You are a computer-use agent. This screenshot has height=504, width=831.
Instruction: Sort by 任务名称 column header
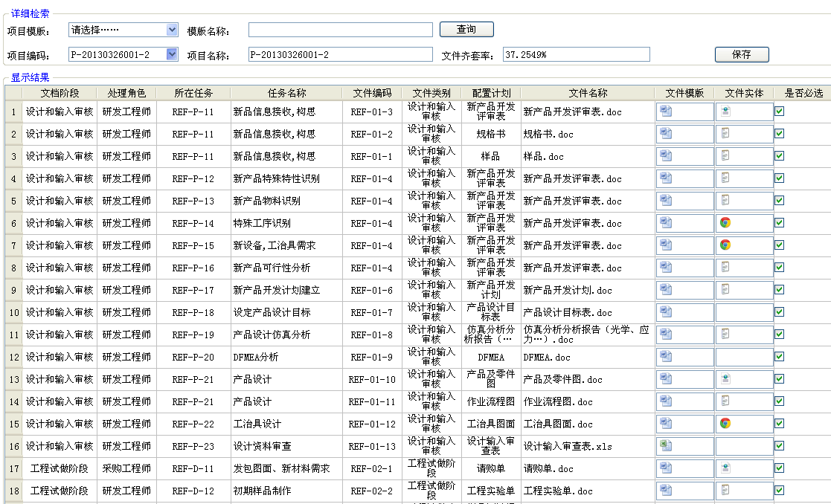tap(286, 93)
